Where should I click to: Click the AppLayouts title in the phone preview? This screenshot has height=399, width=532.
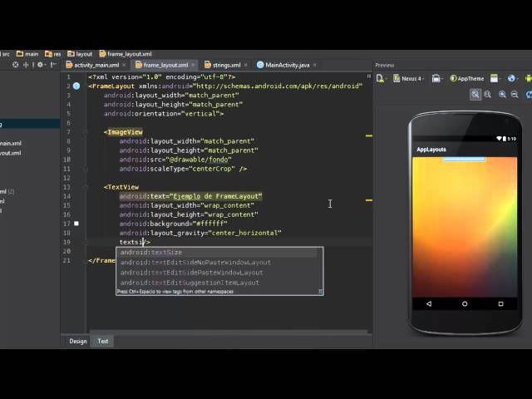click(431, 150)
